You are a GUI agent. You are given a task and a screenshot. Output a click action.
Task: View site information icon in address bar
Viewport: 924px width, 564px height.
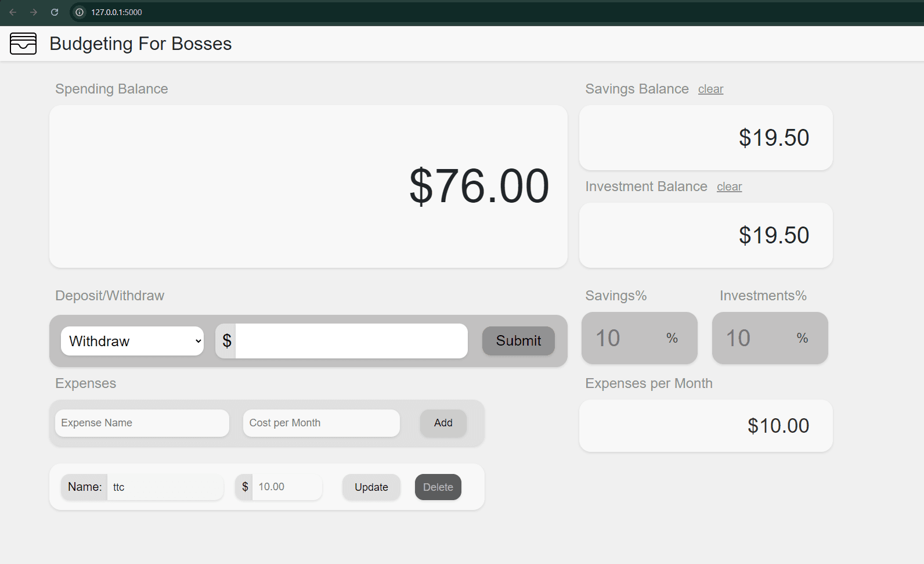coord(80,12)
